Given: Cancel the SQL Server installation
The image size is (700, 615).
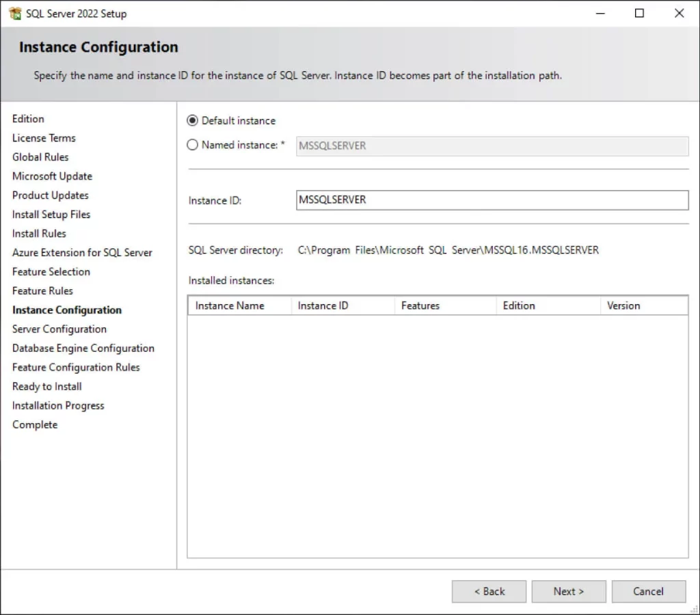Looking at the screenshot, I should (x=648, y=591).
